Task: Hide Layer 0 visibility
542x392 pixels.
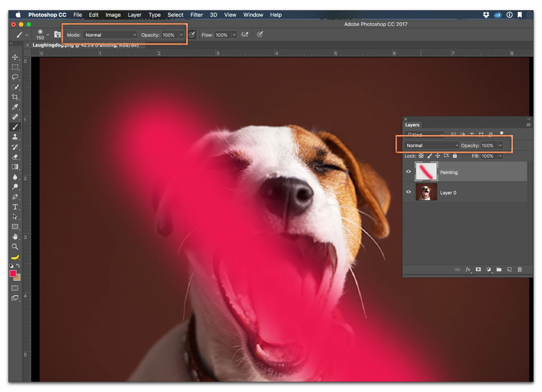Action: pos(408,192)
